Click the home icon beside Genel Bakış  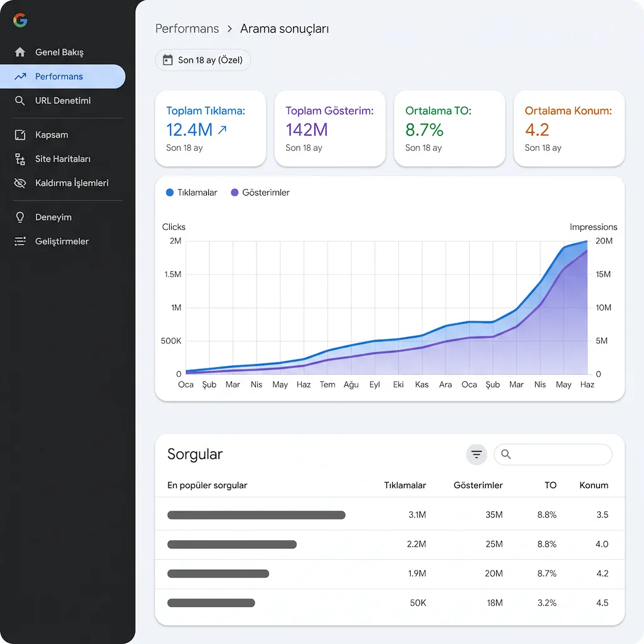pos(19,52)
